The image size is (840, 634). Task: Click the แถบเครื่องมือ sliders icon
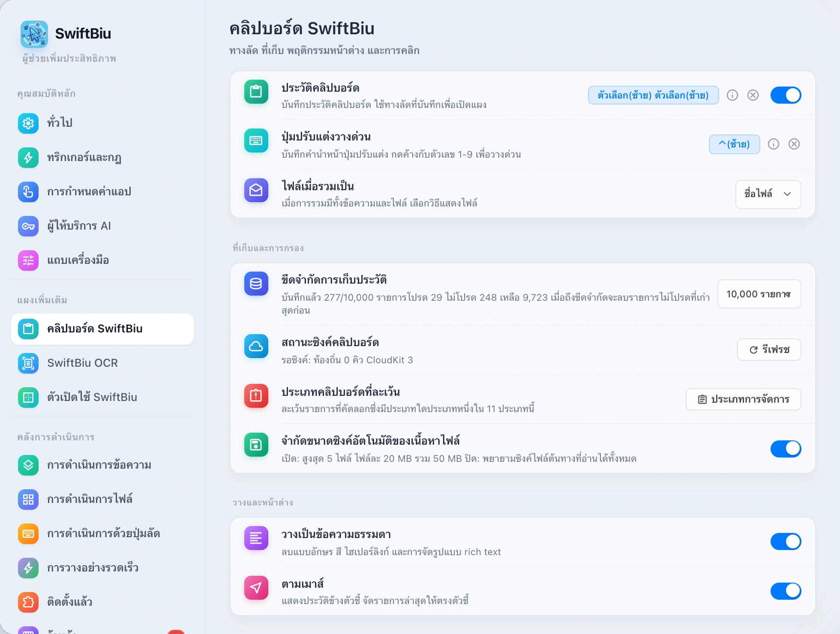tap(28, 260)
